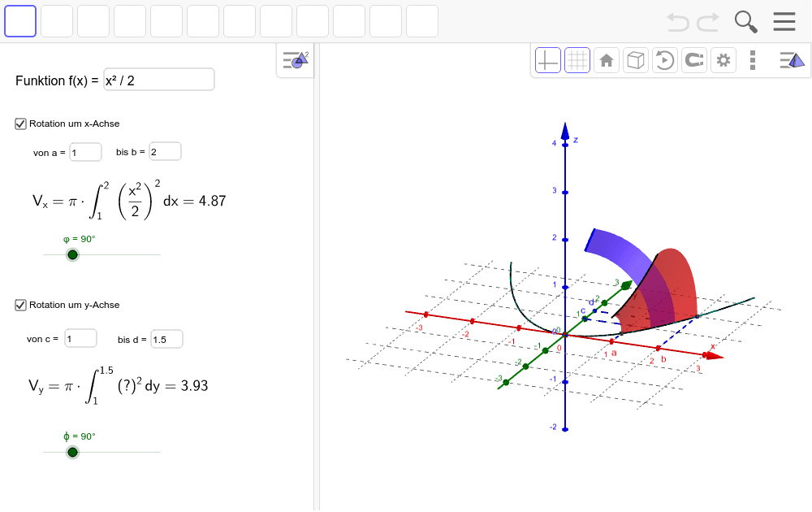This screenshot has width=812, height=512.
Task: Click the 'bis b' input field
Action: (165, 152)
